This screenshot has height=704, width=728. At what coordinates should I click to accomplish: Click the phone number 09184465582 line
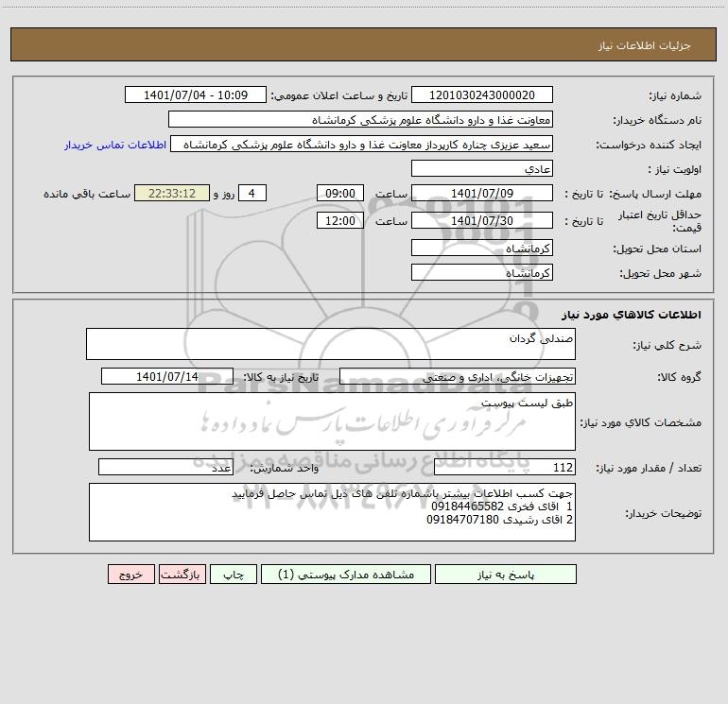502,507
